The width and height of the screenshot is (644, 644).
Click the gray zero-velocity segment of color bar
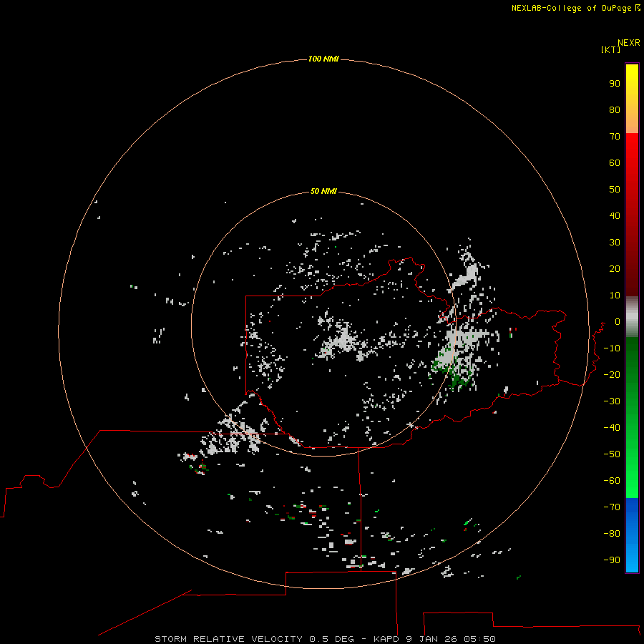click(x=632, y=317)
